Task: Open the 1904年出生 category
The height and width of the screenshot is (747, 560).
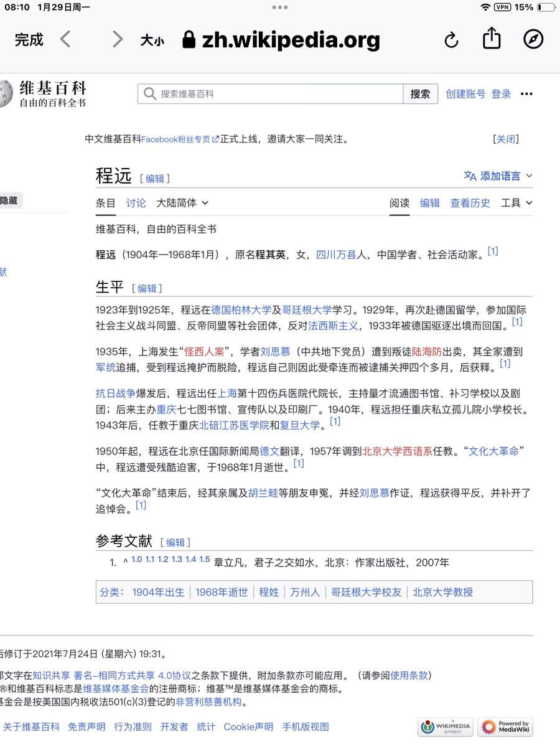Action: pyautogui.click(x=159, y=592)
